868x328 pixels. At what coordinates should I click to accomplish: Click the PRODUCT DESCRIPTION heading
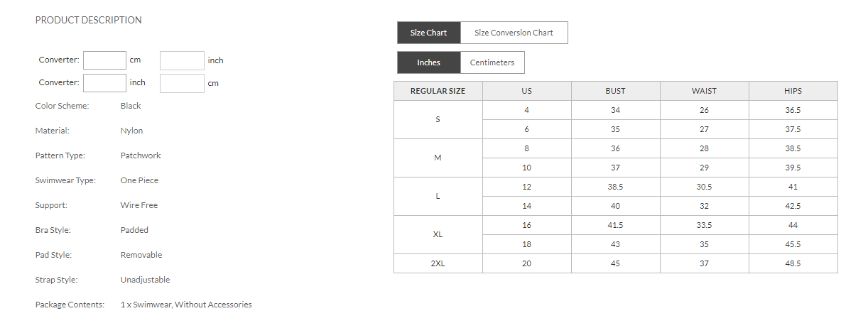point(88,20)
